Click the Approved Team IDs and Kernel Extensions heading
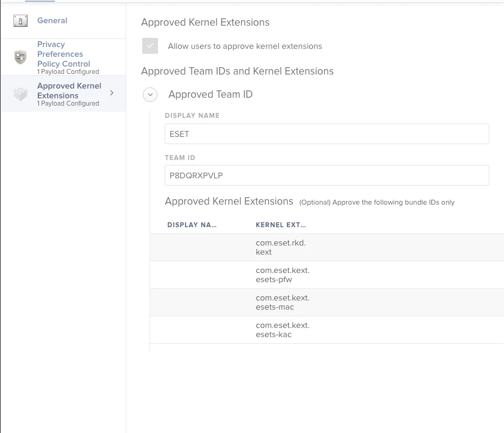The image size is (504, 433). pyautogui.click(x=237, y=71)
